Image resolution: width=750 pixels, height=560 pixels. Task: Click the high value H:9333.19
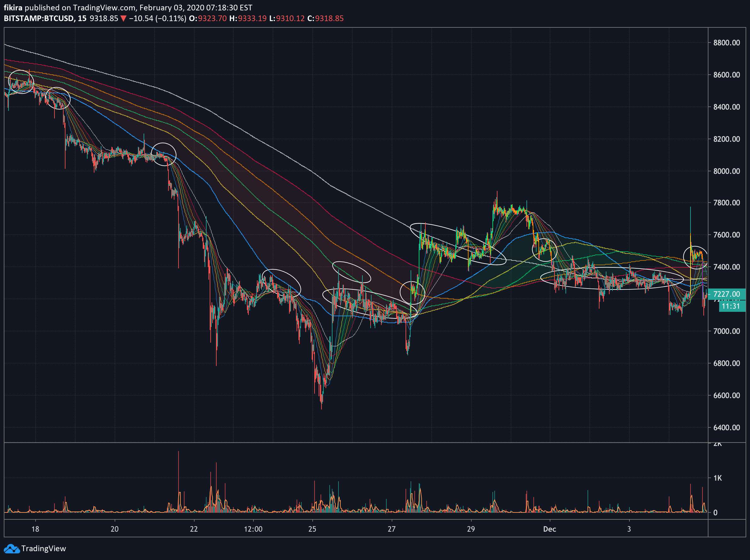pyautogui.click(x=248, y=18)
